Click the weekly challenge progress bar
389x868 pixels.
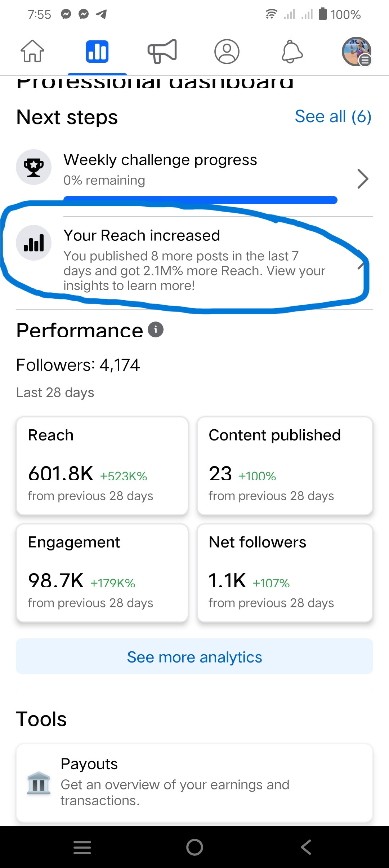200,200
